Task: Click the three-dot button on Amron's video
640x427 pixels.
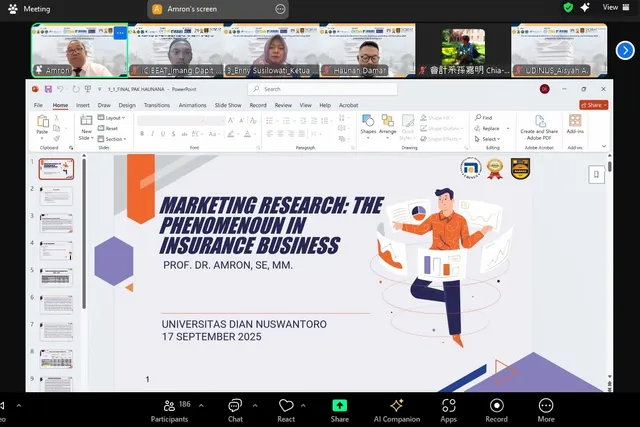Action: 120,33
